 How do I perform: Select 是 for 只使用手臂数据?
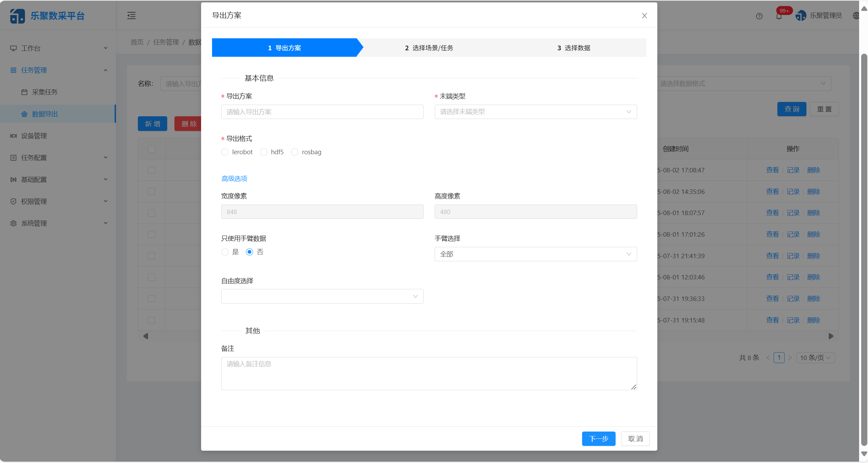coord(225,252)
